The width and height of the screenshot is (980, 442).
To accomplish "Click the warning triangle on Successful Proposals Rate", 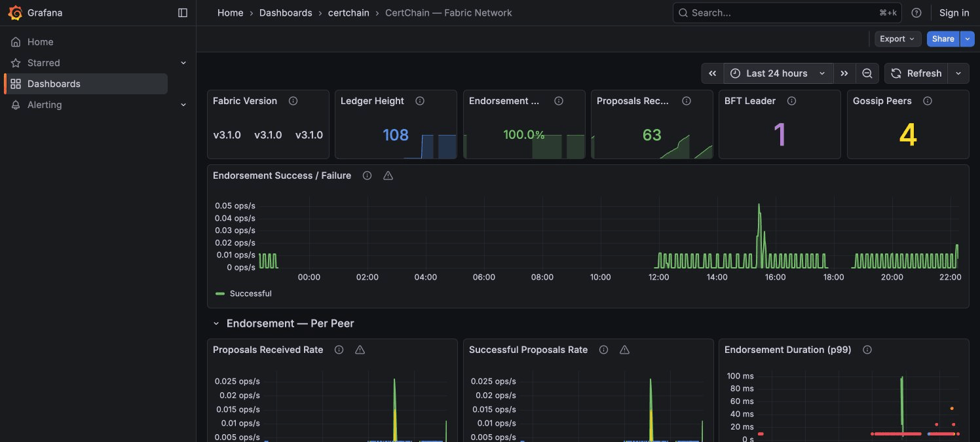I will 624,350.
